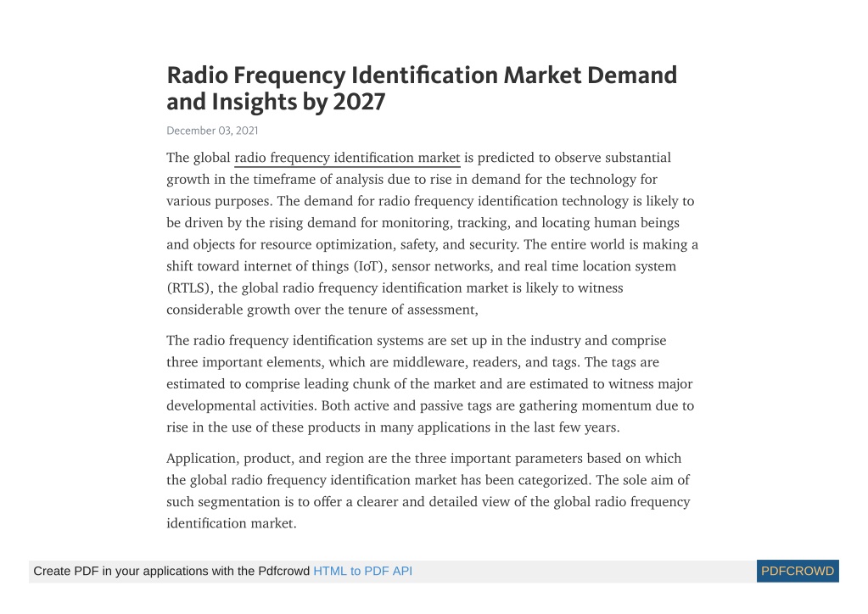
Task: Click the text '(RTLS), the global radio frequency'
Action: coord(272,288)
